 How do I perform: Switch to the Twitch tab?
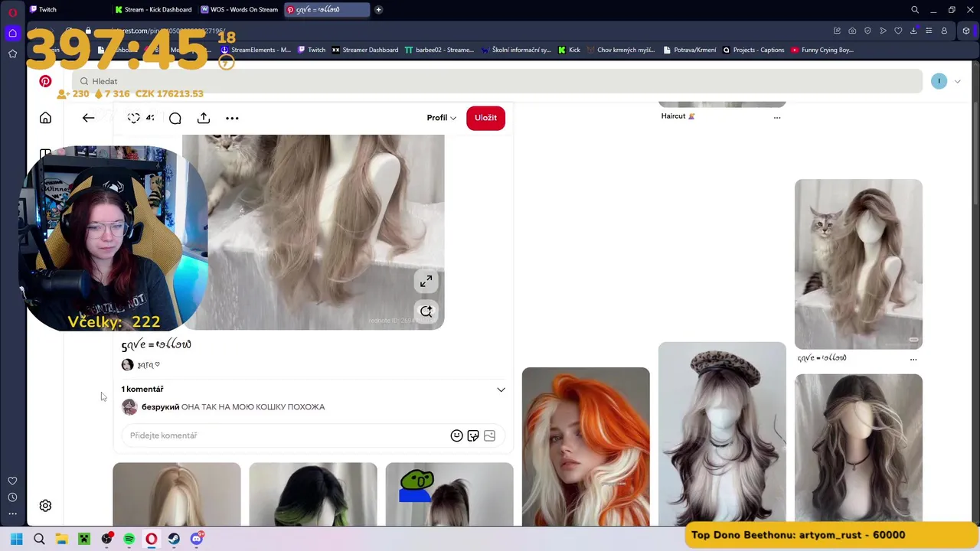[x=67, y=10]
